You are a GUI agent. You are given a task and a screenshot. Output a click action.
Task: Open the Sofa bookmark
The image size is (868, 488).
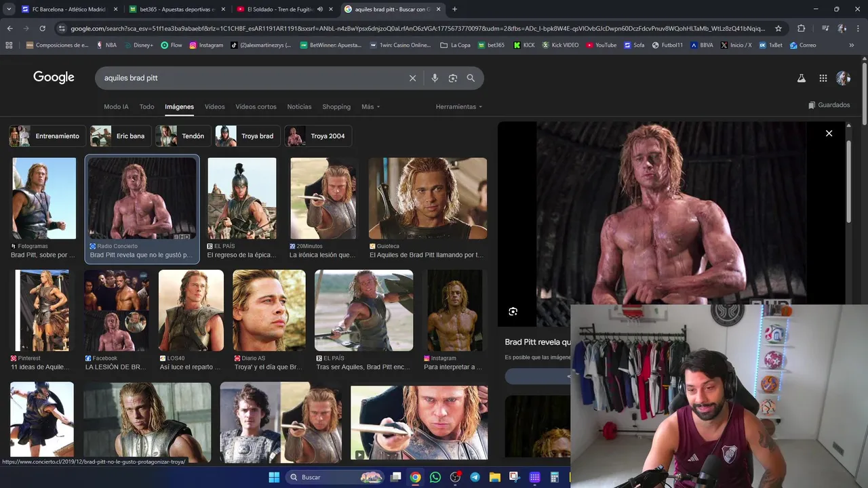(634, 45)
